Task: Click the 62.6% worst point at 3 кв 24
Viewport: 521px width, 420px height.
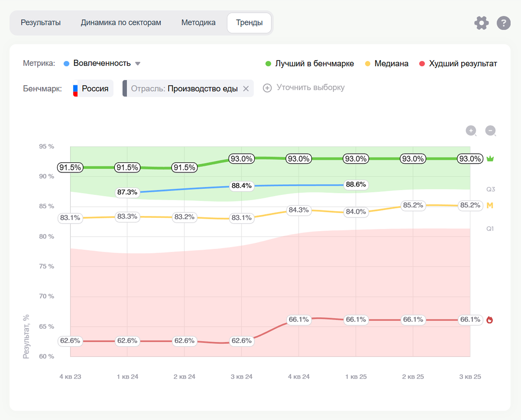Action: (241, 341)
